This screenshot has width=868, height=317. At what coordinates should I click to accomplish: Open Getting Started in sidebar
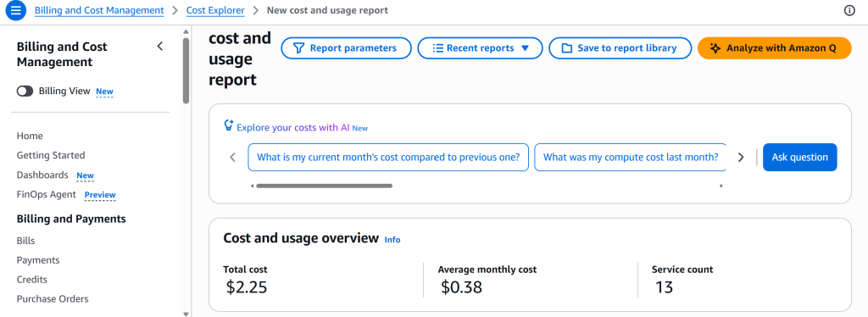click(51, 155)
